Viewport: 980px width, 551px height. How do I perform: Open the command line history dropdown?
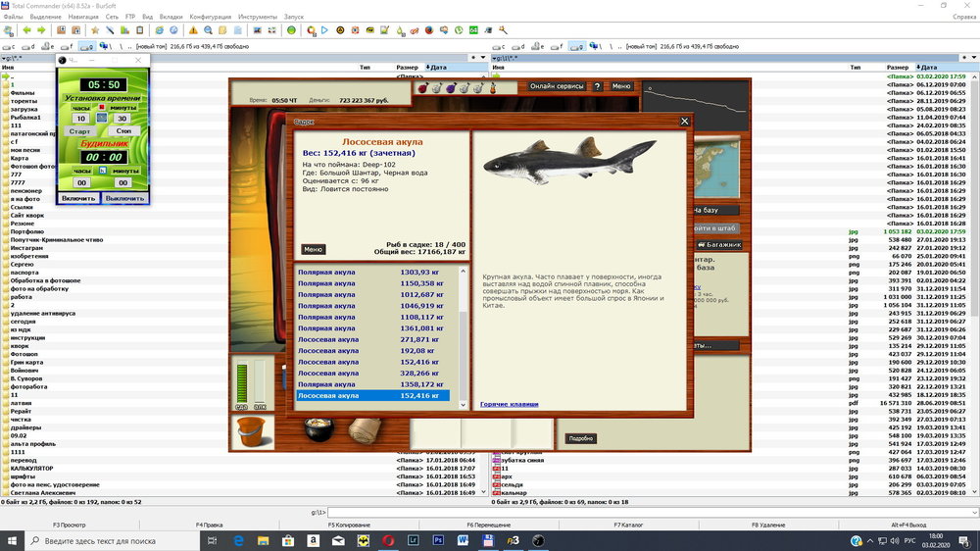(973, 512)
